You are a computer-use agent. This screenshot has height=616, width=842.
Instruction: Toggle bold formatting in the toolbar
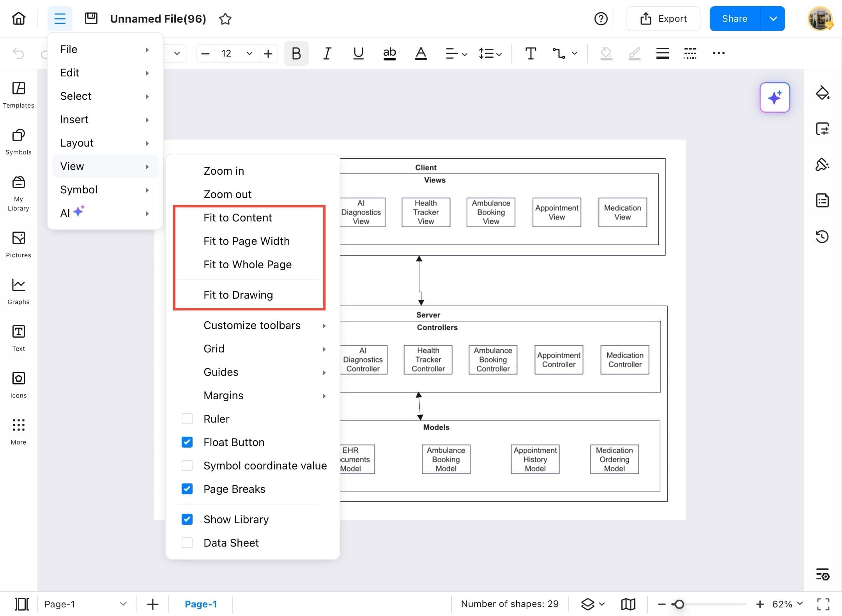point(296,53)
